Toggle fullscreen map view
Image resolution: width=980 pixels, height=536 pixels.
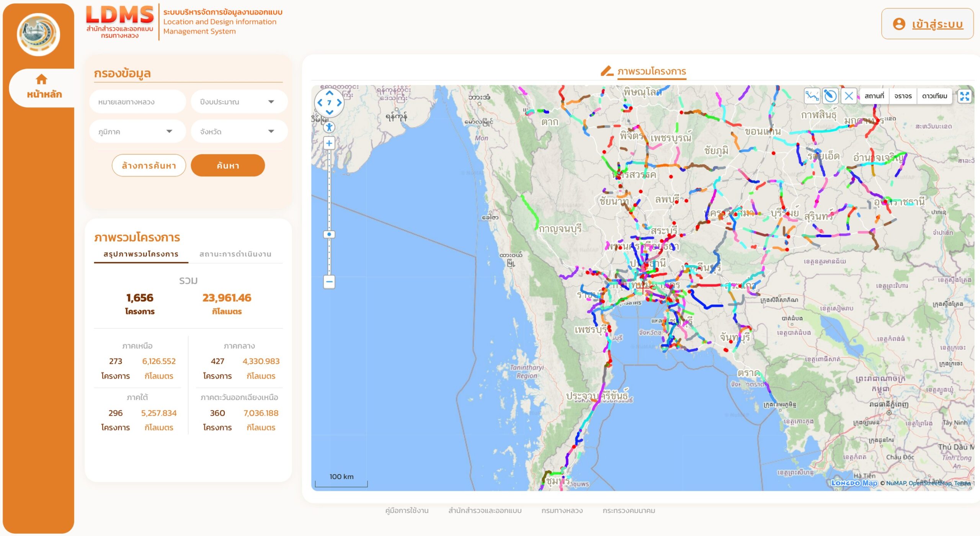[964, 96]
